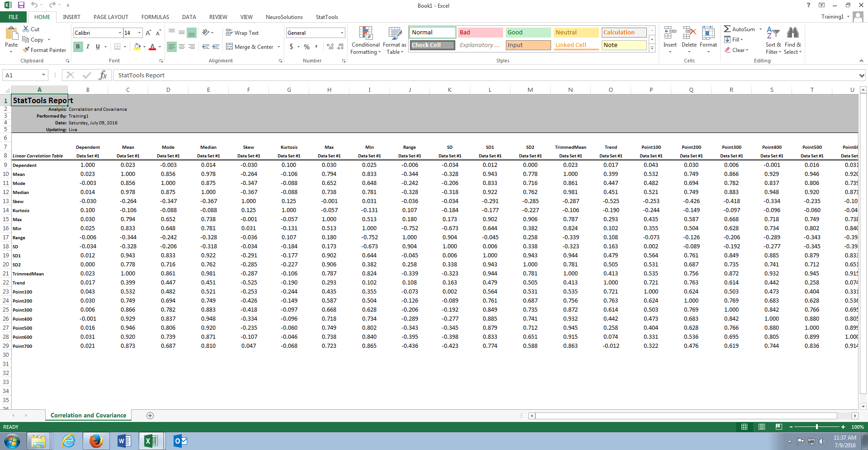This screenshot has width=868, height=450.
Task: Toggle Bold formatting
Action: [78, 47]
